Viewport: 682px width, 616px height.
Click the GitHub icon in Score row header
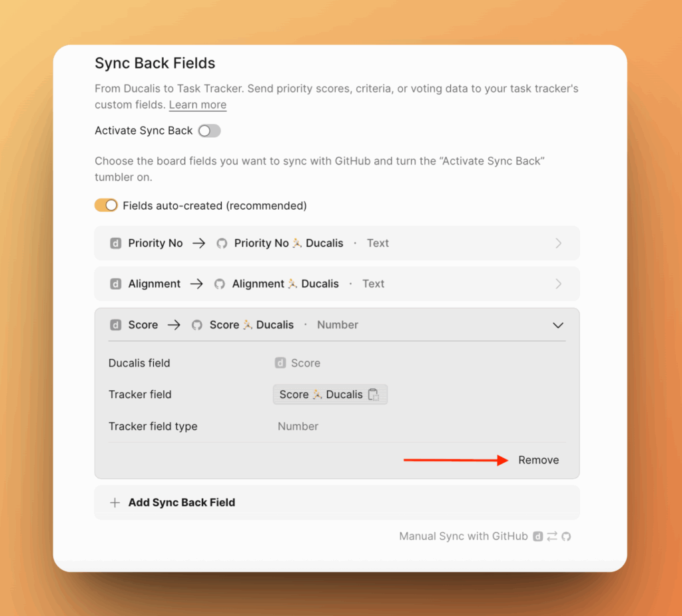[x=196, y=325]
